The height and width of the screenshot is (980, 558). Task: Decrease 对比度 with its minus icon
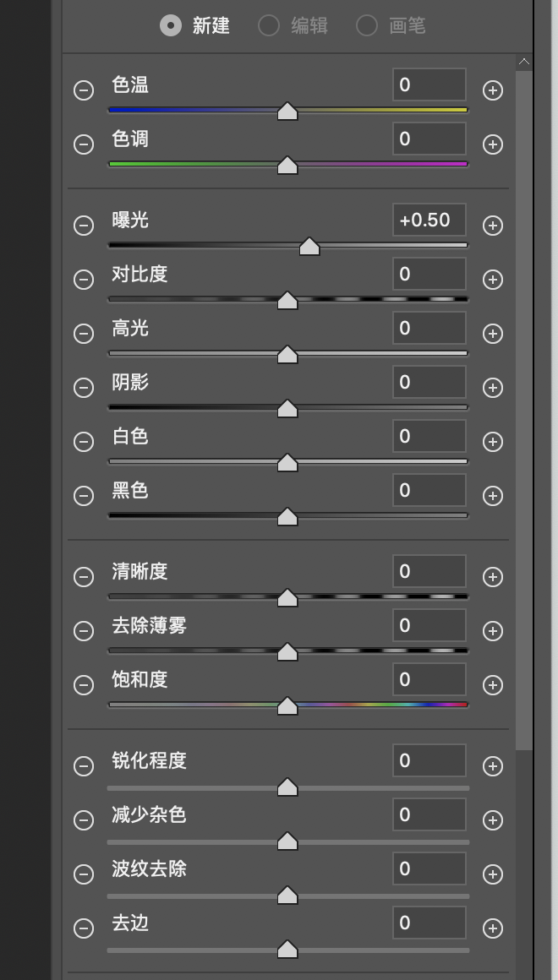click(x=84, y=280)
